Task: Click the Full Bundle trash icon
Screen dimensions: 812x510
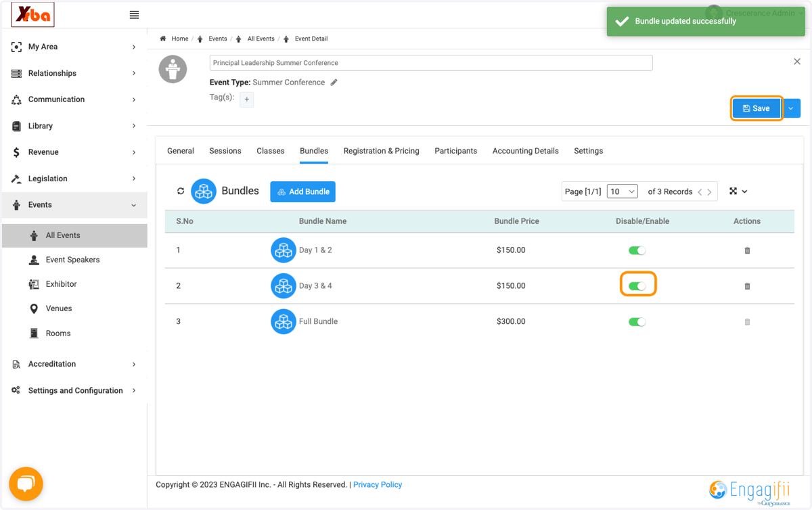Action: (747, 322)
